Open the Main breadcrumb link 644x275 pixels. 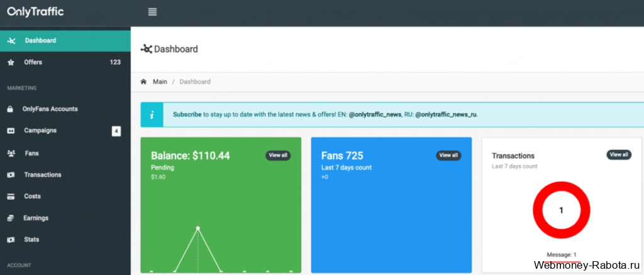pos(160,82)
